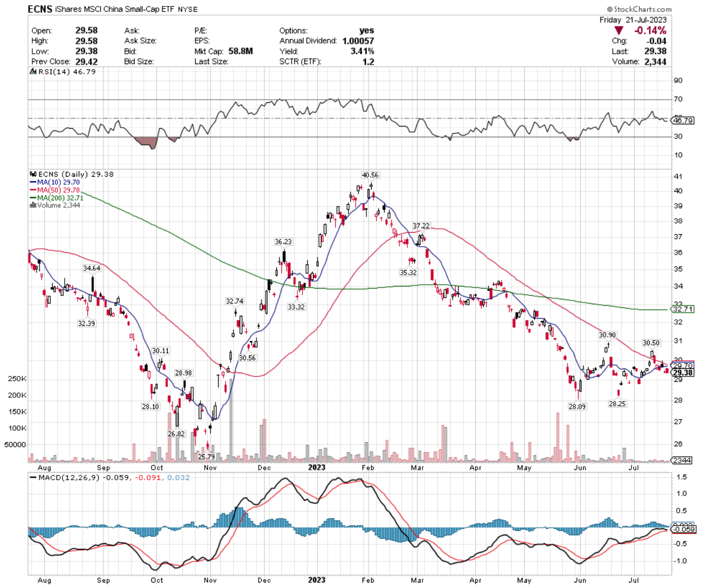708x588 pixels.
Task: Click the StockCharts.com label in the corner
Action: pos(639,9)
